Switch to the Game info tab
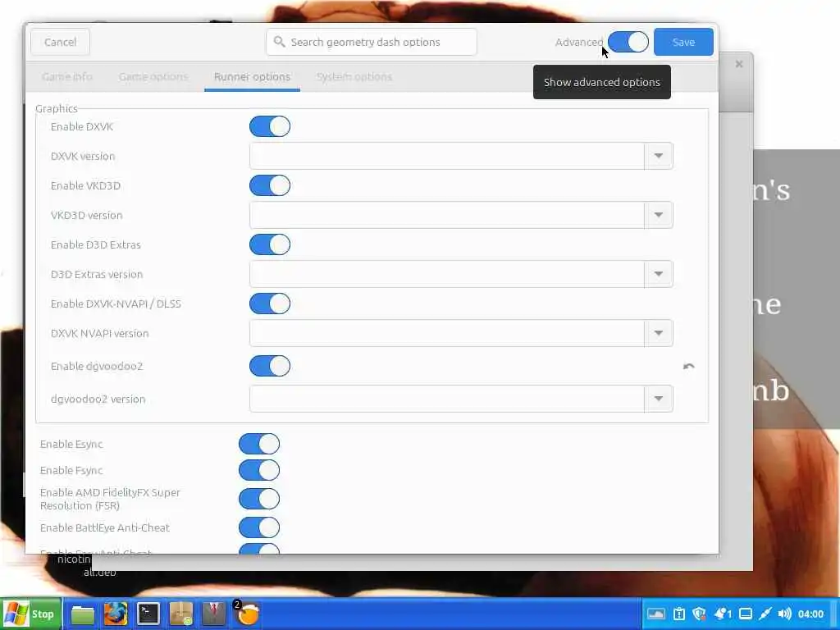840x630 pixels. pos(67,76)
